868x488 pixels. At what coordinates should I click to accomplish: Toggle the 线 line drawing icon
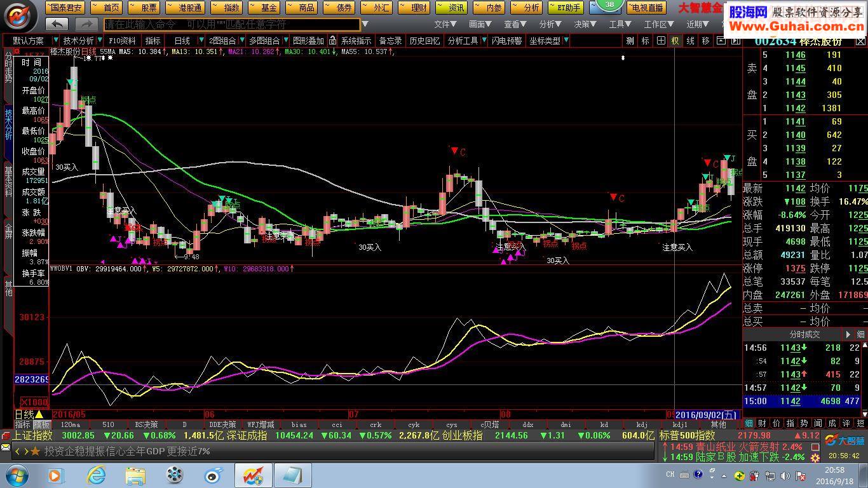[691, 41]
